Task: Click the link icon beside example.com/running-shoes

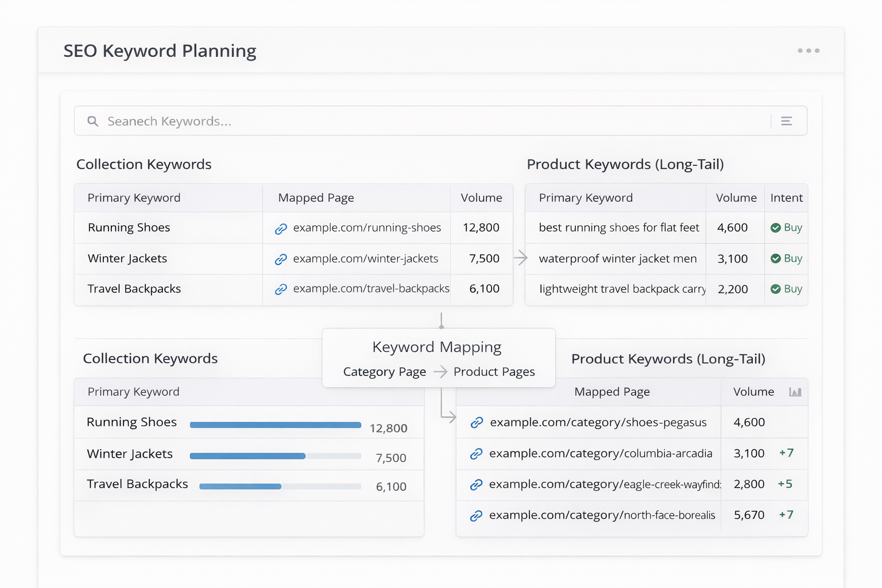Action: coord(281,228)
